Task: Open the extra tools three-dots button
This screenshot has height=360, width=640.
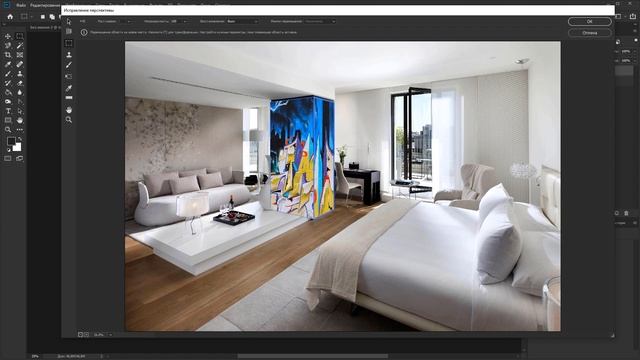Action: (x=20, y=130)
